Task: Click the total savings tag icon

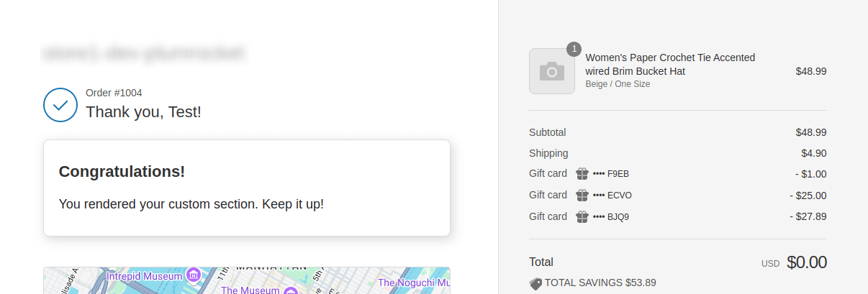Action: coord(535,284)
